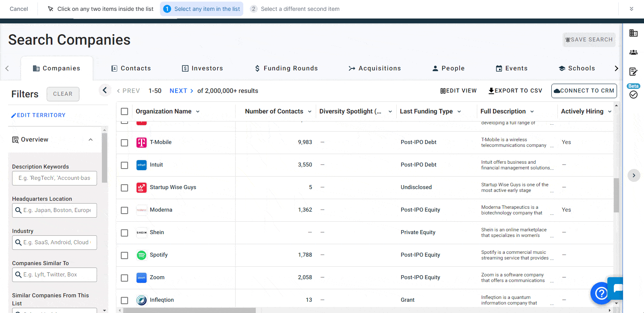Viewport: 644px width, 313px height.
Task: Collapse the Overview filter section
Action: tap(91, 140)
